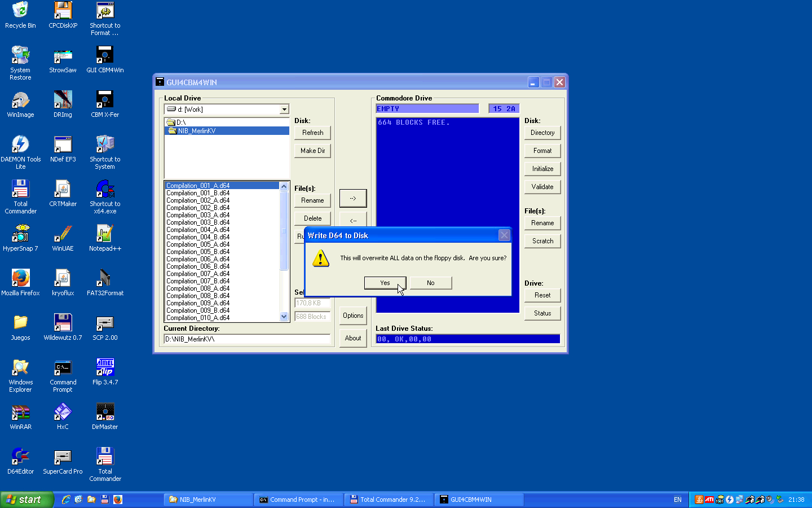
Task: Open FAT32Format desktop shortcut
Action: point(105,283)
